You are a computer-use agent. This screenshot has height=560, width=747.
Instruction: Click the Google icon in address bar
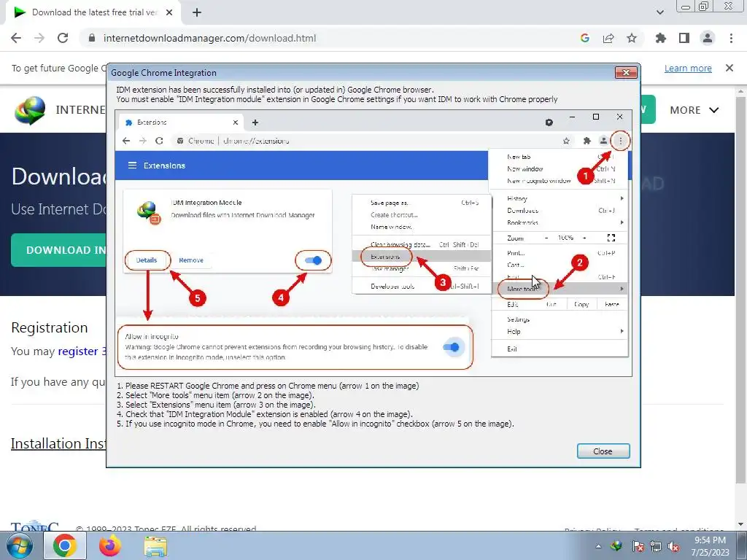(584, 38)
